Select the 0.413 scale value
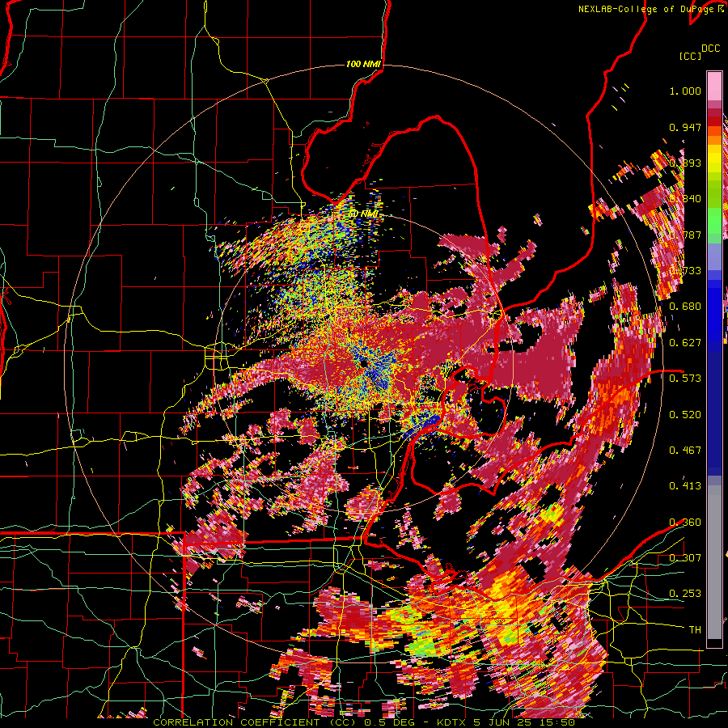Screen dimensions: 728x728 click(x=685, y=485)
